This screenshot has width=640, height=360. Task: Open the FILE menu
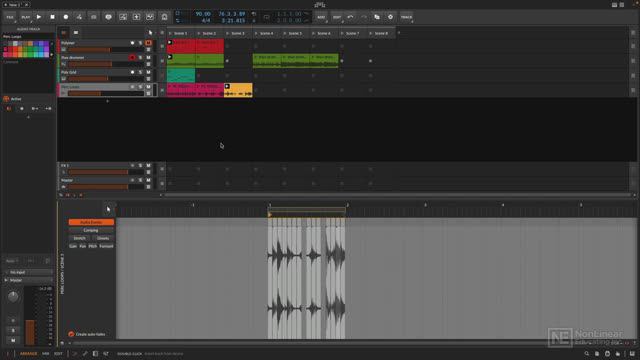10,17
